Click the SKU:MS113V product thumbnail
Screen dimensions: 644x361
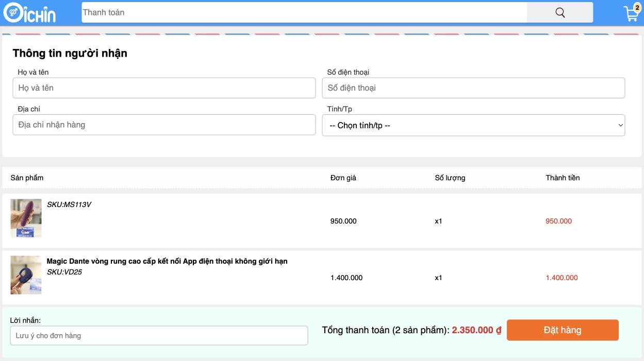point(26,218)
